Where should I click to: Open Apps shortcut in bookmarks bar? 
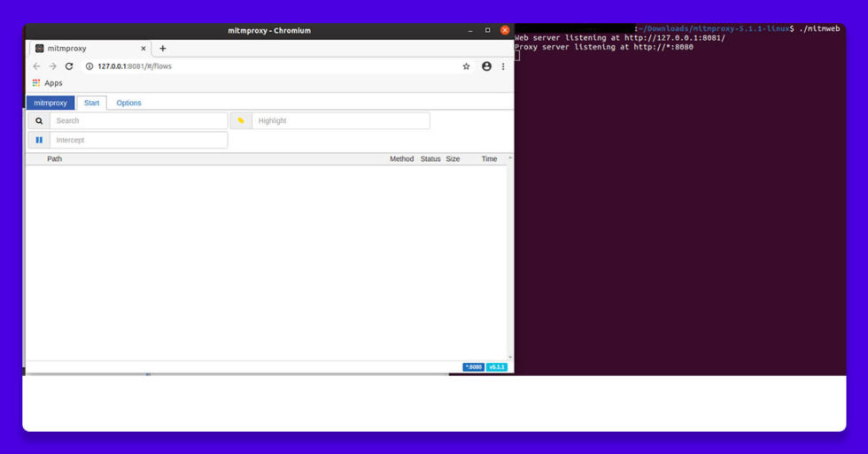(x=48, y=83)
